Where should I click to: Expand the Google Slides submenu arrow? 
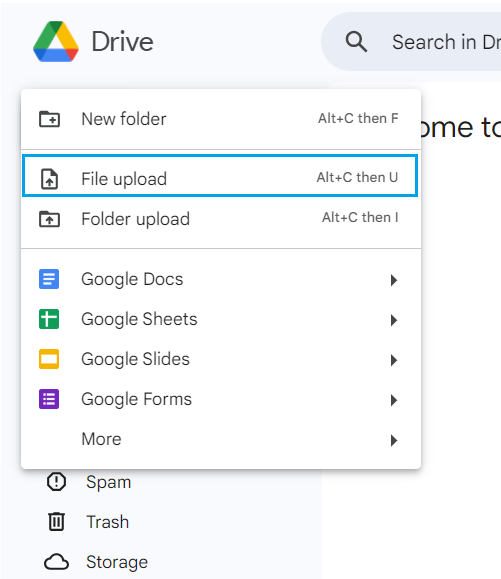tap(394, 360)
